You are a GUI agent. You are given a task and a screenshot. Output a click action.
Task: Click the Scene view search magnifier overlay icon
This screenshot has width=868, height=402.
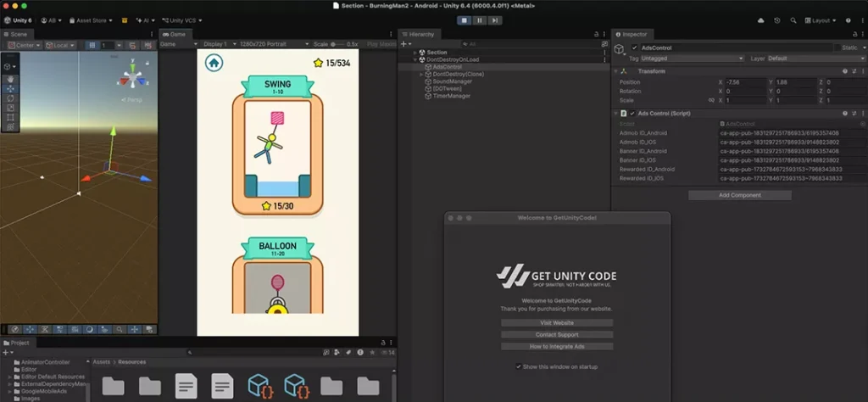coord(119,329)
